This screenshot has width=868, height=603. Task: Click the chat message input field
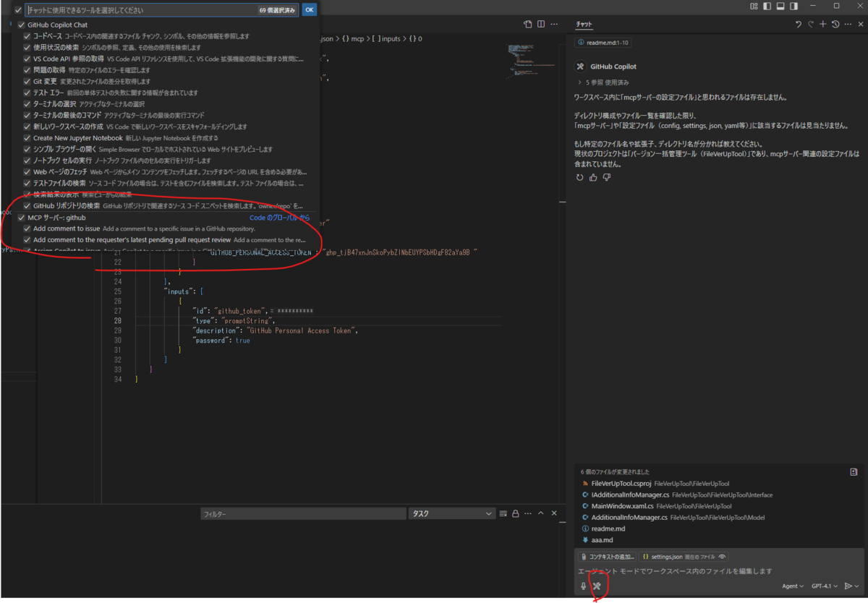[720, 571]
